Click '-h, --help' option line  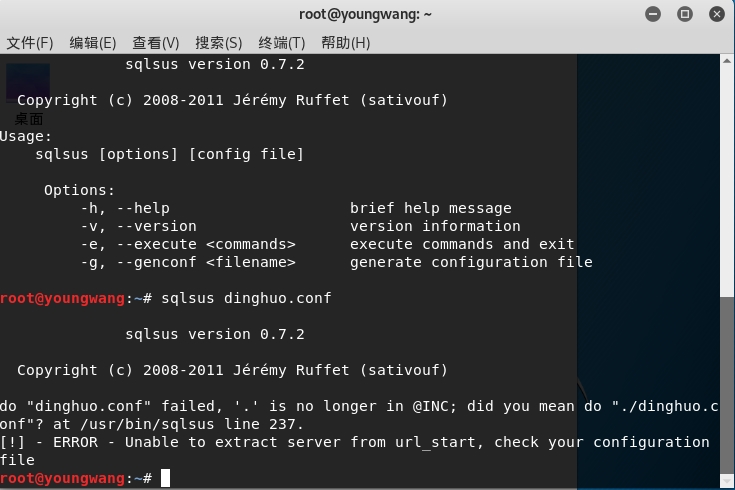pyautogui.click(x=125, y=208)
